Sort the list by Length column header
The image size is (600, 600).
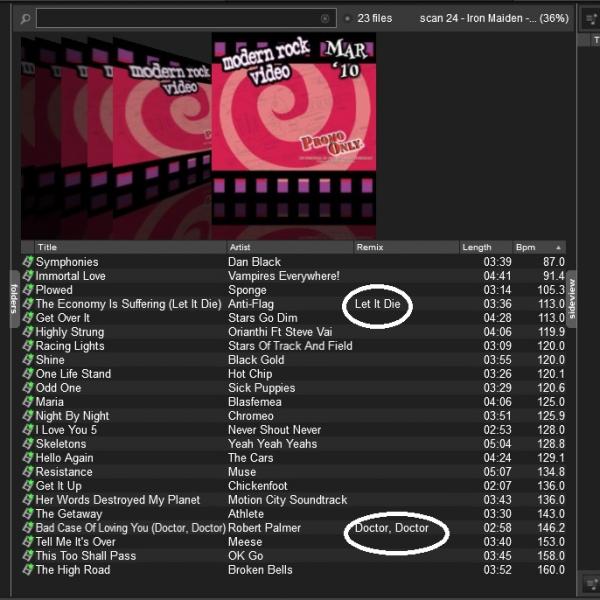click(486, 247)
